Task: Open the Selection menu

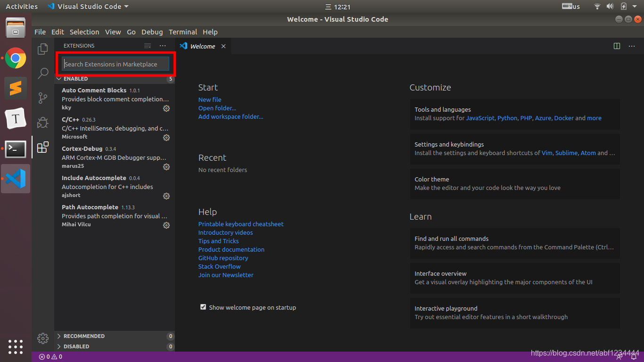Action: coord(84,32)
